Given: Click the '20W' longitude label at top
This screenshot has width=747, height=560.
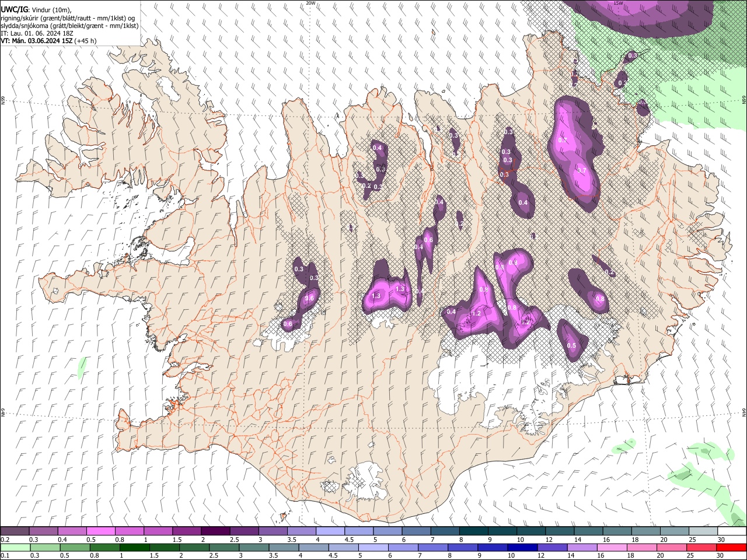Looking at the screenshot, I should [x=310, y=3].
